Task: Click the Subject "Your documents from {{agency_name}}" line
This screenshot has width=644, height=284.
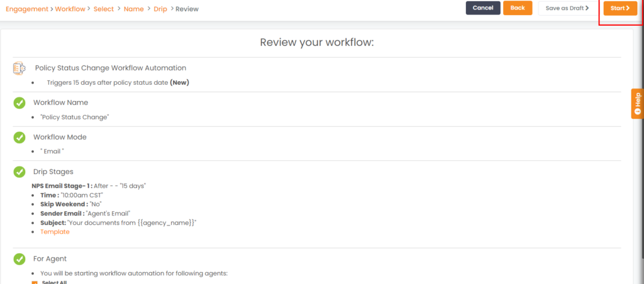Action: pyautogui.click(x=118, y=223)
